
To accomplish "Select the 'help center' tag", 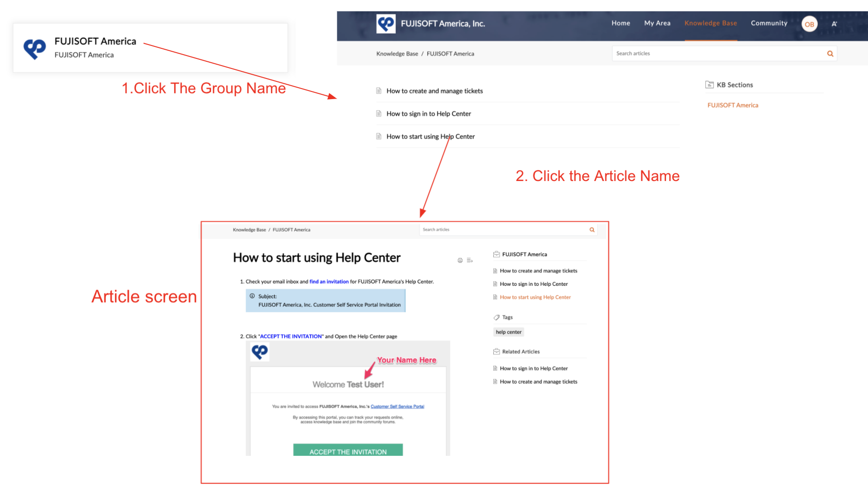I will coord(509,332).
